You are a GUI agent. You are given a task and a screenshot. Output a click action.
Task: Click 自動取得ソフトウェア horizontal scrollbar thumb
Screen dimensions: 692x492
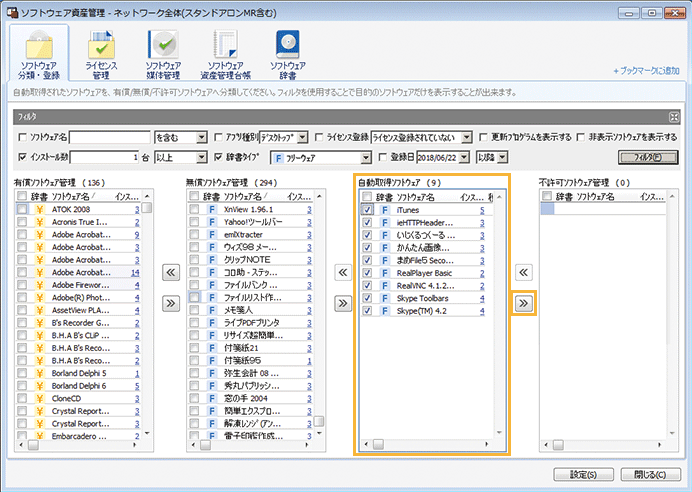coord(378,444)
